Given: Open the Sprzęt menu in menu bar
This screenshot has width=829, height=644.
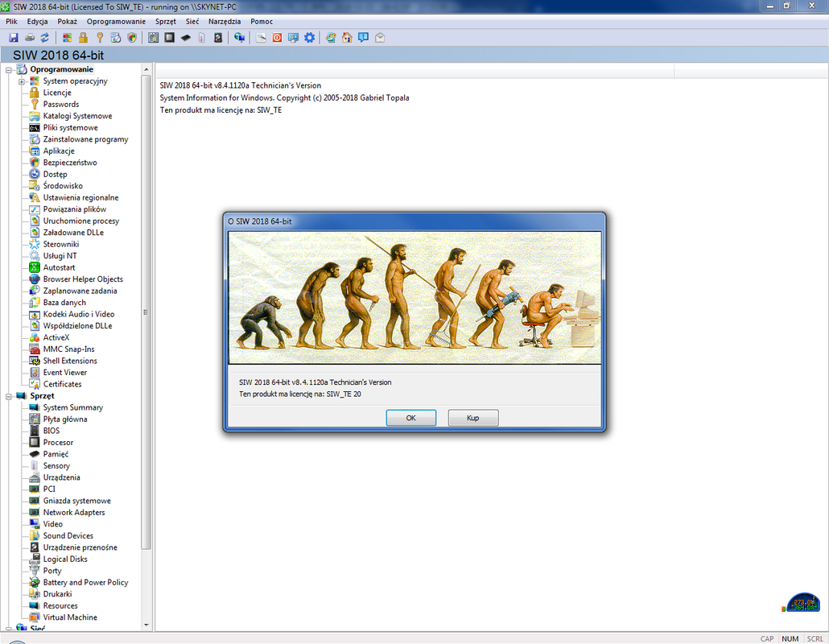Looking at the screenshot, I should tap(166, 22).
